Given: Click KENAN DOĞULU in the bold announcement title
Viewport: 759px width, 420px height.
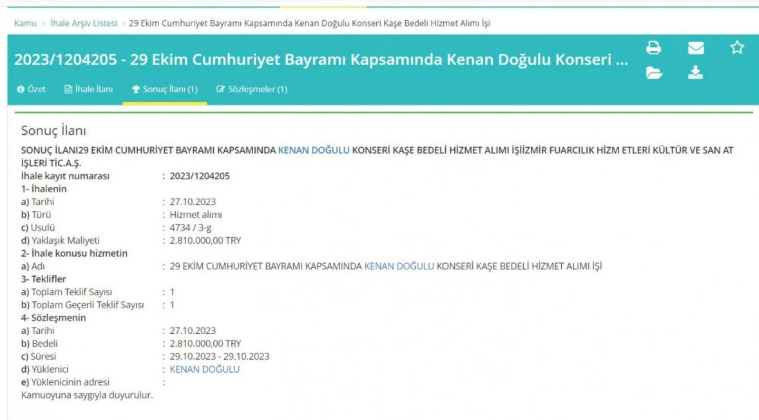Looking at the screenshot, I should click(x=313, y=150).
